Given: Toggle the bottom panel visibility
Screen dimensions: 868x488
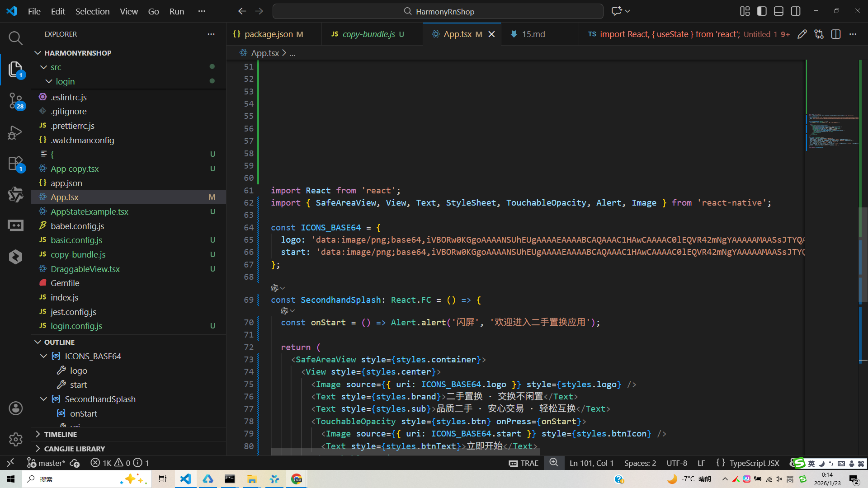Looking at the screenshot, I should tap(778, 11).
